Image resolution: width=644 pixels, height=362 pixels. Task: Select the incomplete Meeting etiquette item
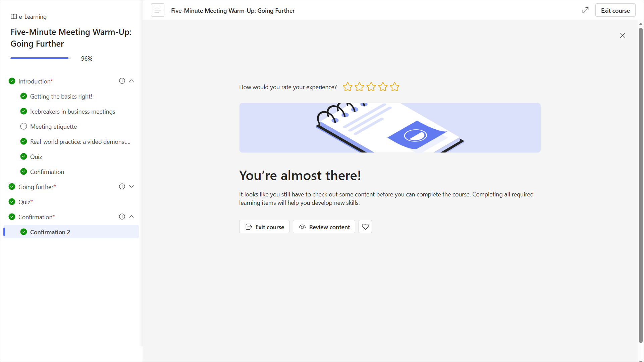tap(53, 126)
